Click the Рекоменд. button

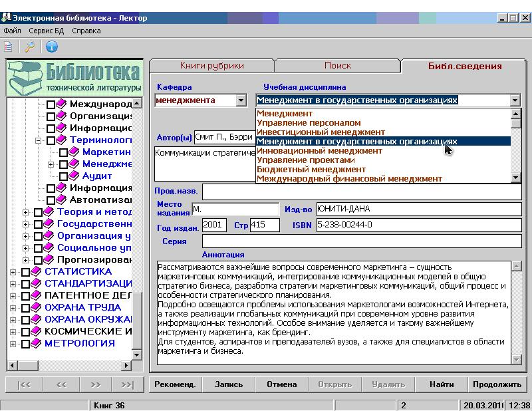(175, 384)
